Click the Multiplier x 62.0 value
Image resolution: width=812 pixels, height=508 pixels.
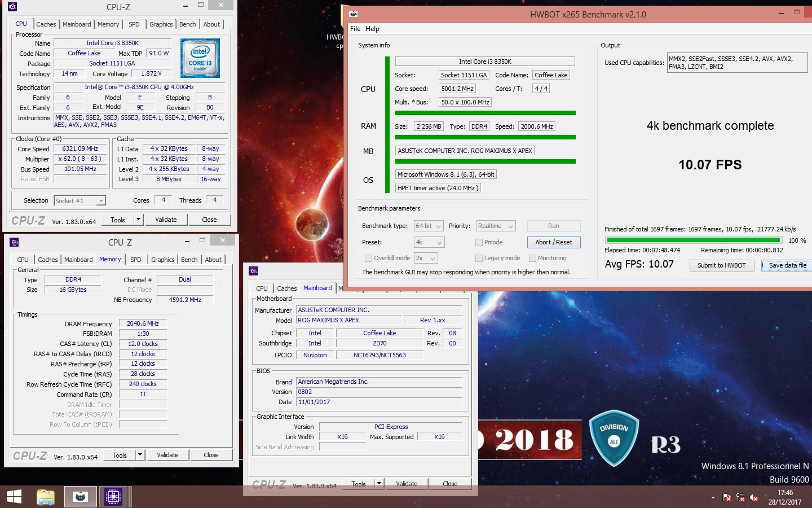tap(80, 159)
